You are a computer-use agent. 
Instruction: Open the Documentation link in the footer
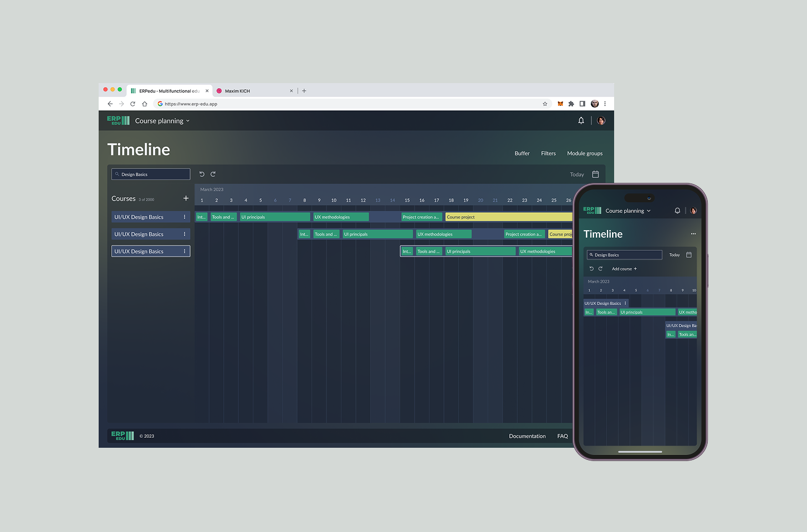pos(527,436)
